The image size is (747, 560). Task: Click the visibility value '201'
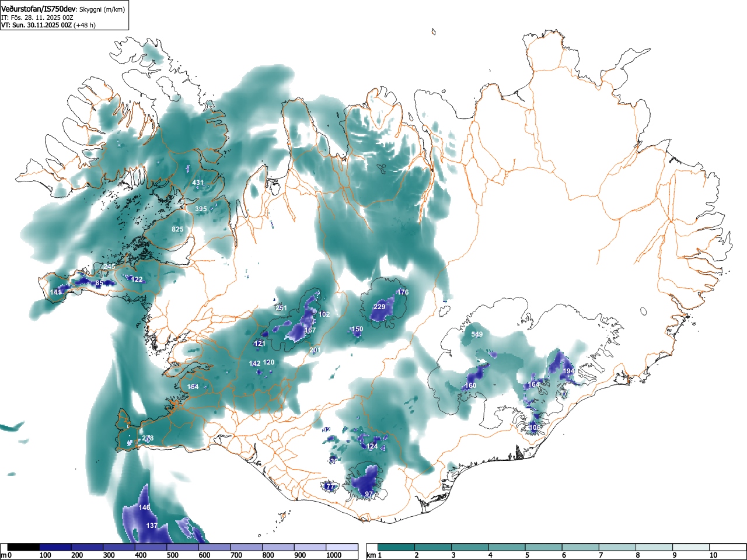[315, 350]
